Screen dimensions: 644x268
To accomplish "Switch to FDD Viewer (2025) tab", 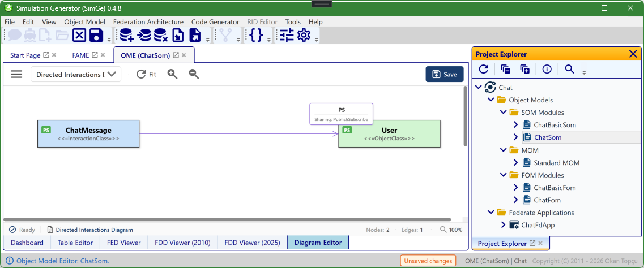I will tap(253, 243).
